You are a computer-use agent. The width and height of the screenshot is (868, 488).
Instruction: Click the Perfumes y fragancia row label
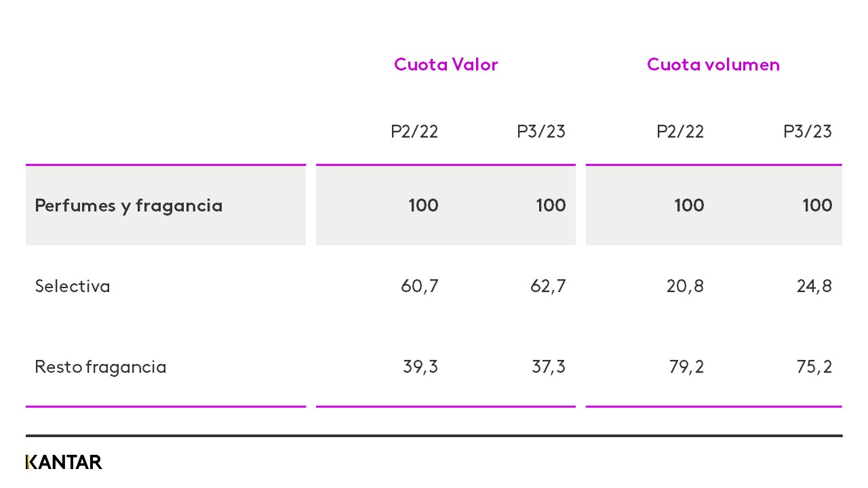(129, 205)
